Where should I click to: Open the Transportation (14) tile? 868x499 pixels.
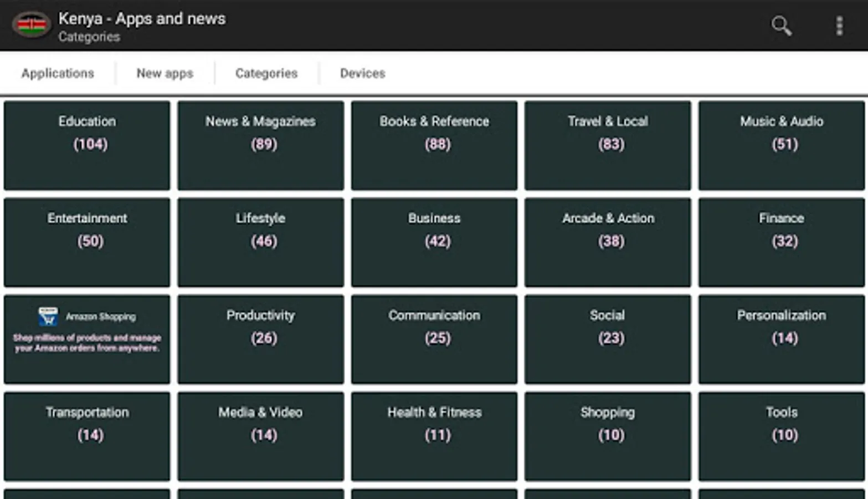click(x=87, y=436)
